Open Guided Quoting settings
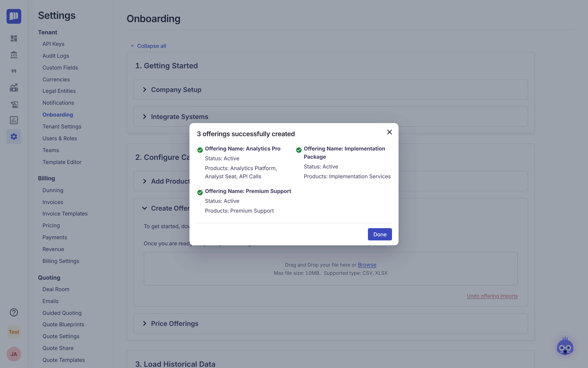 point(62,313)
